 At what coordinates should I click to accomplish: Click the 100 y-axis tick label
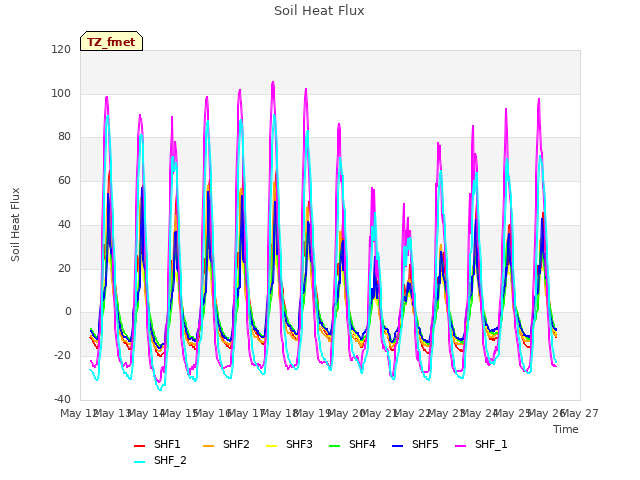(x=61, y=93)
